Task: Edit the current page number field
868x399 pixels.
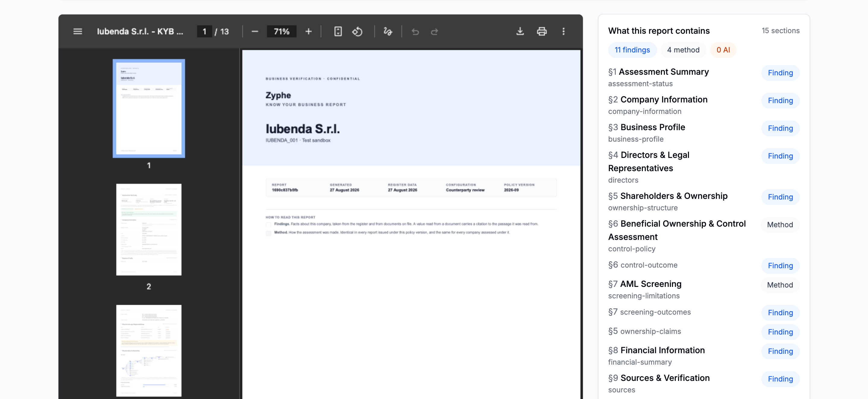Action: pyautogui.click(x=204, y=31)
